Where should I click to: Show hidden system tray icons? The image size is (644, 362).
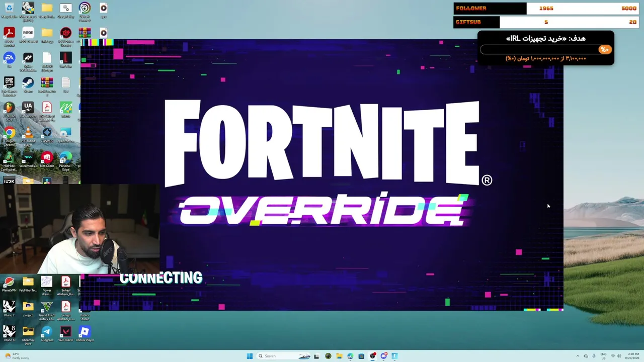point(578,356)
